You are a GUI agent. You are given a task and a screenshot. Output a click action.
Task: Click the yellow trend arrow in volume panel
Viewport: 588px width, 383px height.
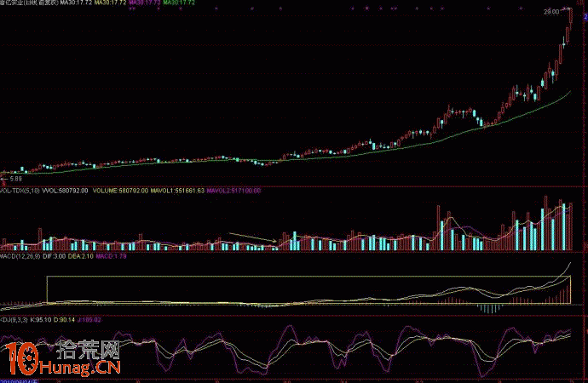coord(252,239)
